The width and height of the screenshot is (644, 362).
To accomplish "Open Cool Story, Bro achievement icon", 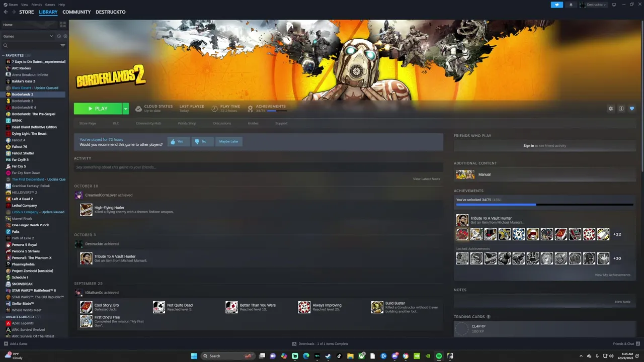I will tap(86, 307).
